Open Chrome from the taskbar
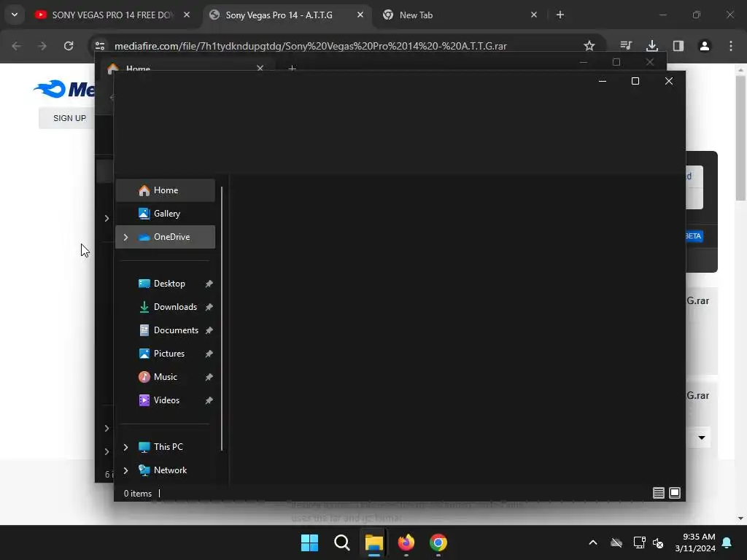 point(438,542)
